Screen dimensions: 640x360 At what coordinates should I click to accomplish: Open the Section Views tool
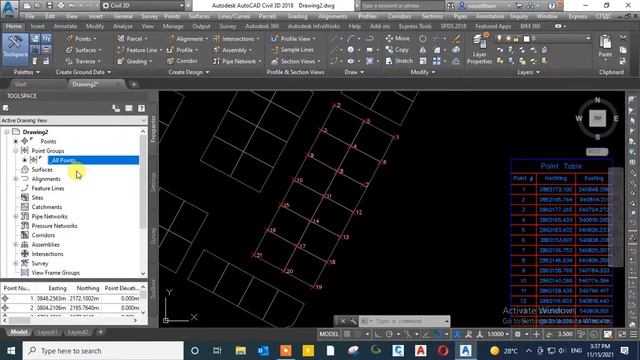click(x=295, y=61)
